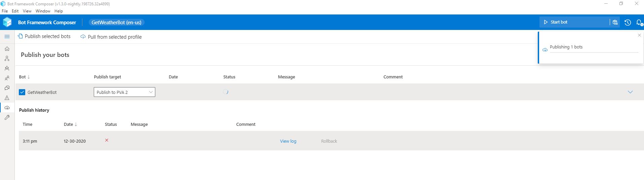Sort the Bot column by clicking header
Image resolution: width=644 pixels, height=180 pixels.
(25, 77)
